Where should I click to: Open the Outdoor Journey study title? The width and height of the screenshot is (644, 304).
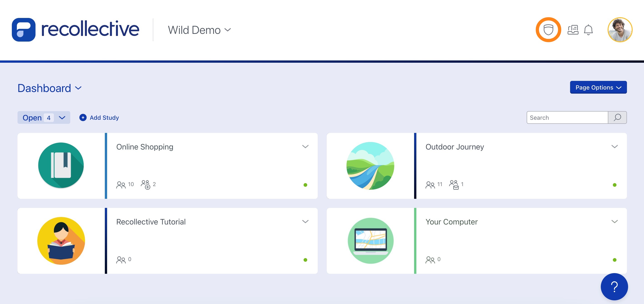(x=455, y=147)
